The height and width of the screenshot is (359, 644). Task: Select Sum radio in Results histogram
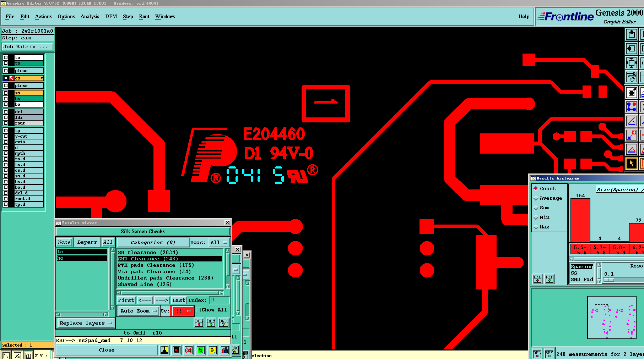pyautogui.click(x=536, y=208)
